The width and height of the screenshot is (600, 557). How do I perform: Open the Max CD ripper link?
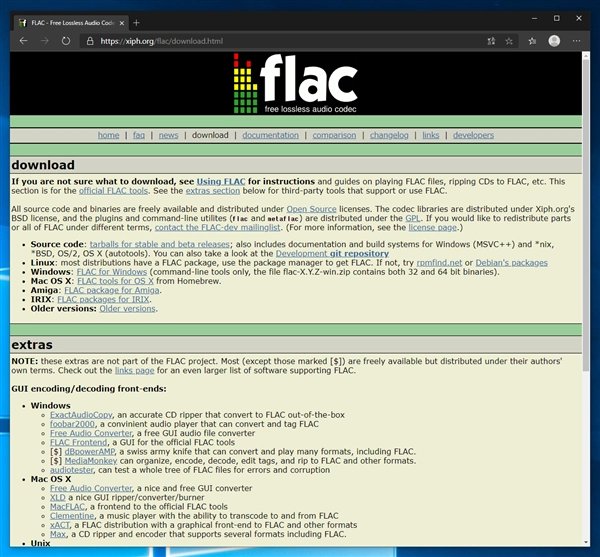pos(58,534)
